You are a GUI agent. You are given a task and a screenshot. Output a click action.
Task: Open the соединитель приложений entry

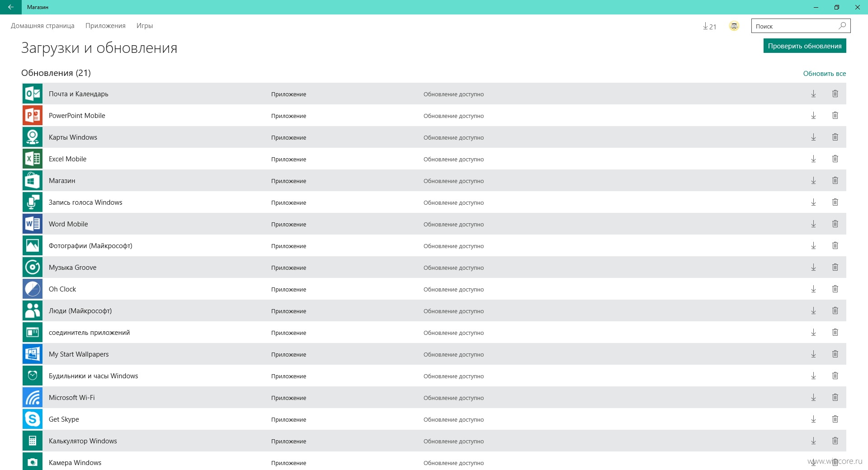[x=434, y=332]
